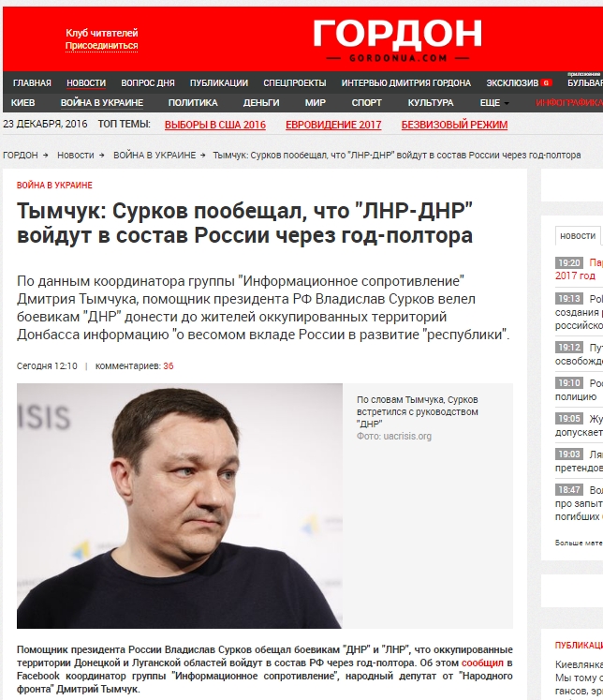Click the ГОРДОН breadcrumb link
Viewport: 603px width, 700px height.
21,155
